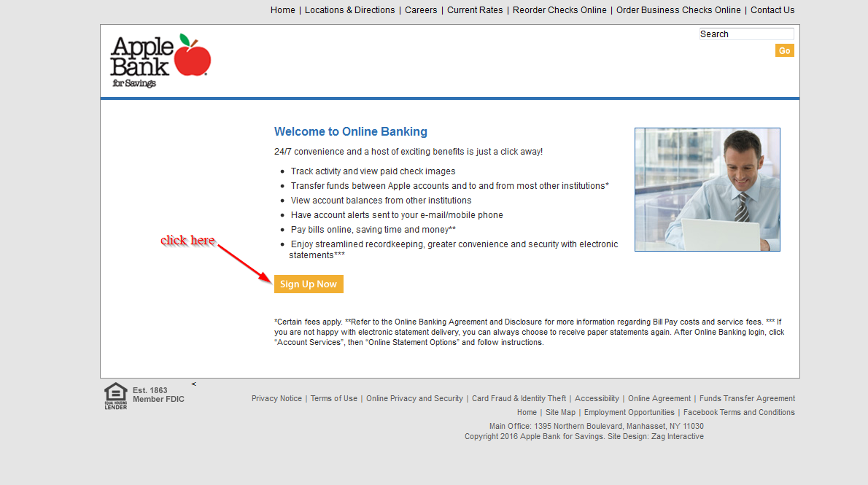Click 'Member FDIC' text in footer
868x485 pixels.
click(158, 399)
